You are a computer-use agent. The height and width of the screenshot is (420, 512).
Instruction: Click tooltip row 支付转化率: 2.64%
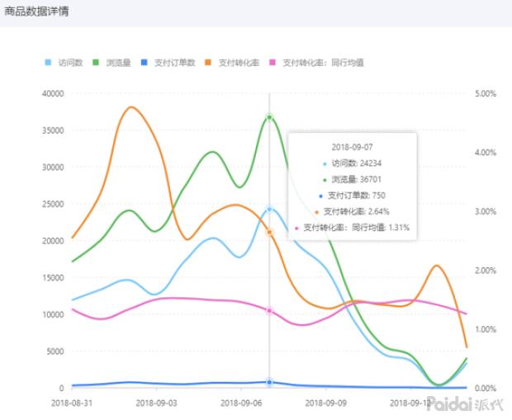(353, 211)
